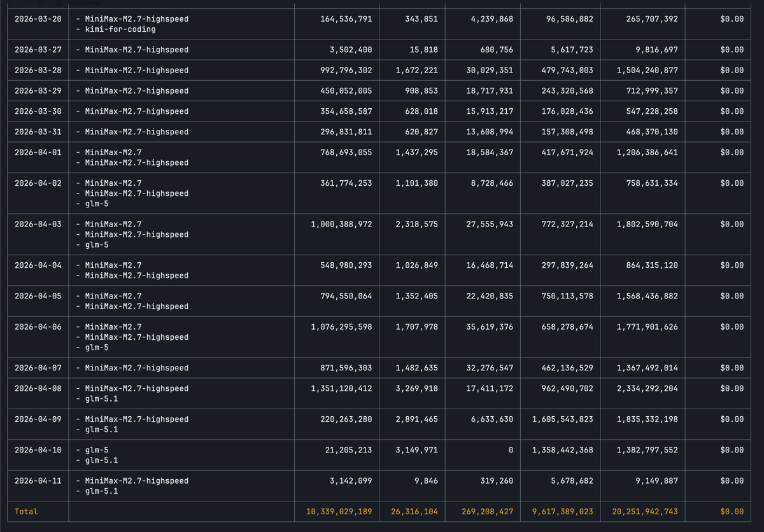Click the value 992,796,302
This screenshot has height=532, width=764.
[345, 70]
